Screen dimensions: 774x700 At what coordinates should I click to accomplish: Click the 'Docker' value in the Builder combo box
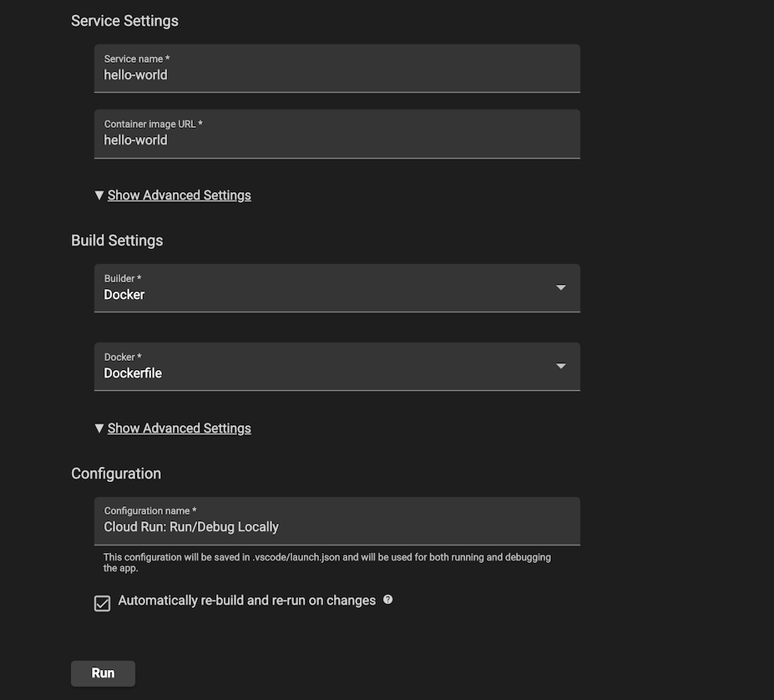pos(124,295)
